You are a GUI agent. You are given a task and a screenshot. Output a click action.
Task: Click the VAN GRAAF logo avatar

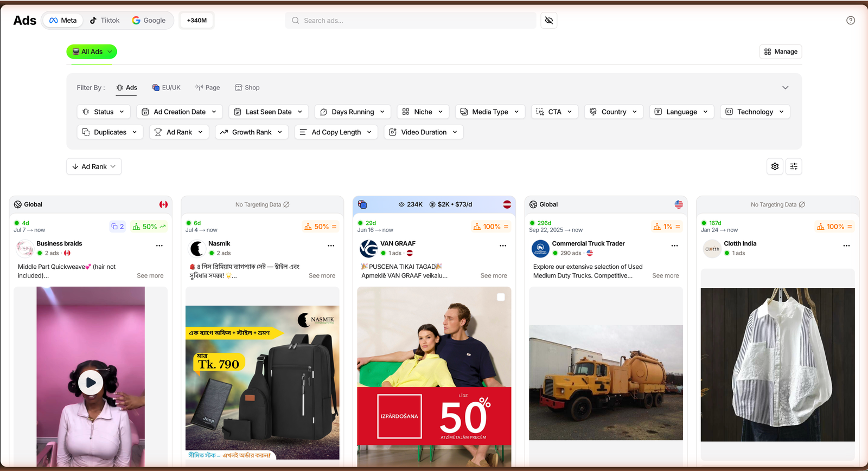(368, 249)
